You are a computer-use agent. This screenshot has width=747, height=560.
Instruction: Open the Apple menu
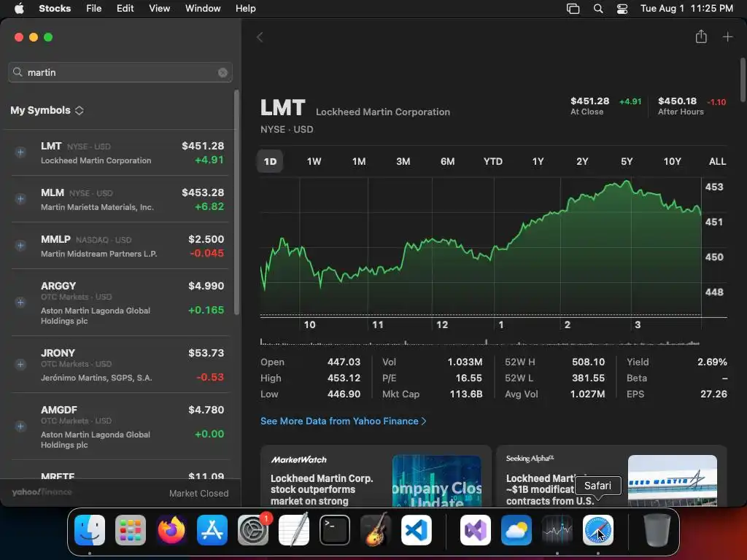coord(19,8)
